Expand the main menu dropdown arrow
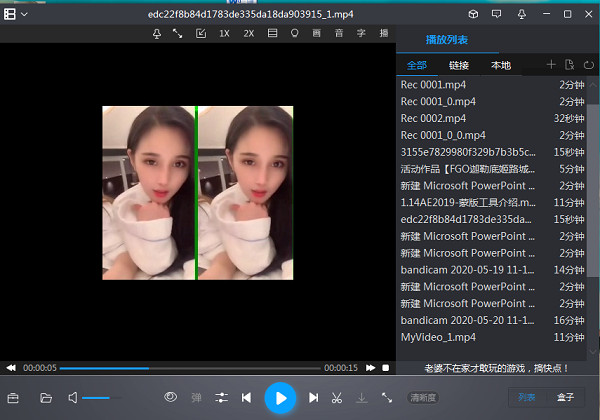600x420 pixels. tap(24, 15)
